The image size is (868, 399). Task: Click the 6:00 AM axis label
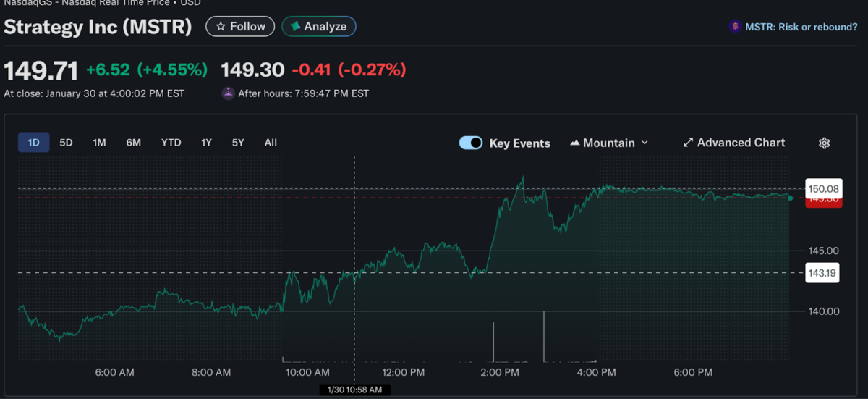[115, 372]
